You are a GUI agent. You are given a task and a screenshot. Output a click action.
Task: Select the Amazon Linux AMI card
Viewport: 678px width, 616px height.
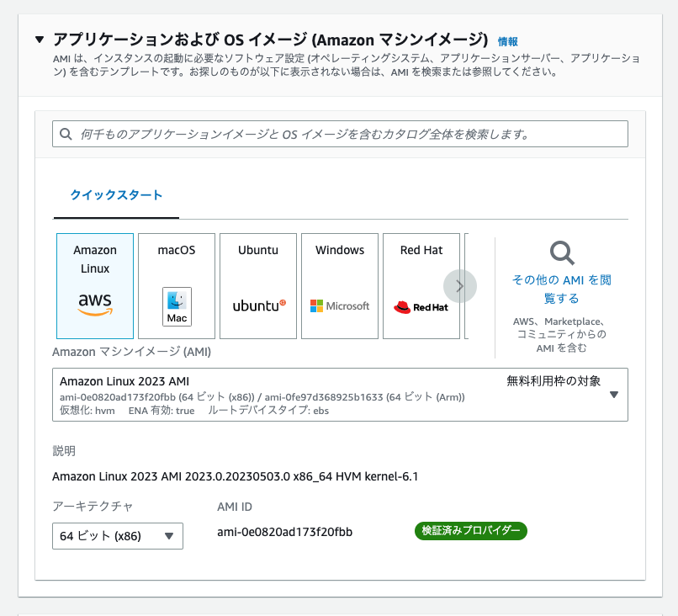[x=95, y=286]
